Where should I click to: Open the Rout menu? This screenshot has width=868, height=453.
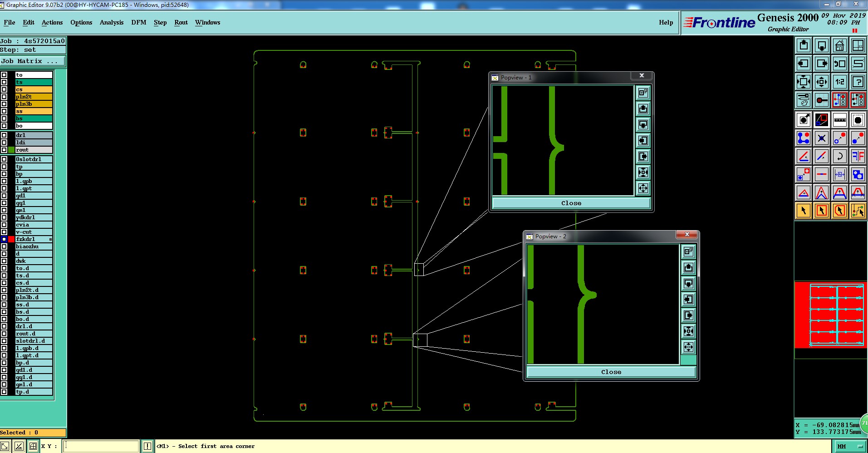(181, 22)
